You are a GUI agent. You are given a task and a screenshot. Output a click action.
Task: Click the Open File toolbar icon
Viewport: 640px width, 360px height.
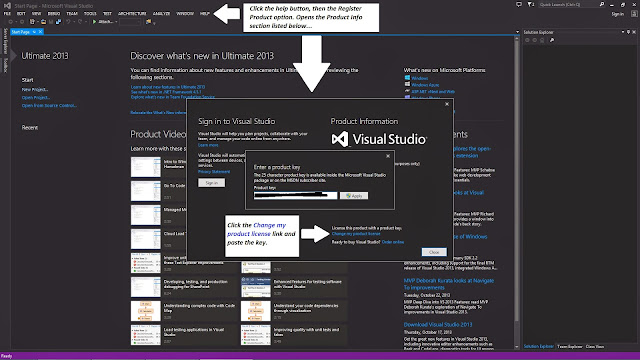43,22
